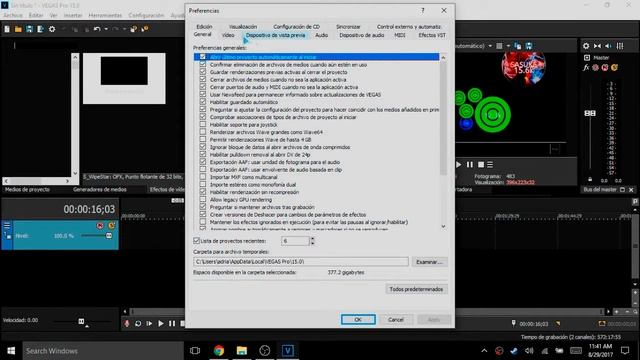
Task: Click the Undo arrow icon
Action: 97,29
